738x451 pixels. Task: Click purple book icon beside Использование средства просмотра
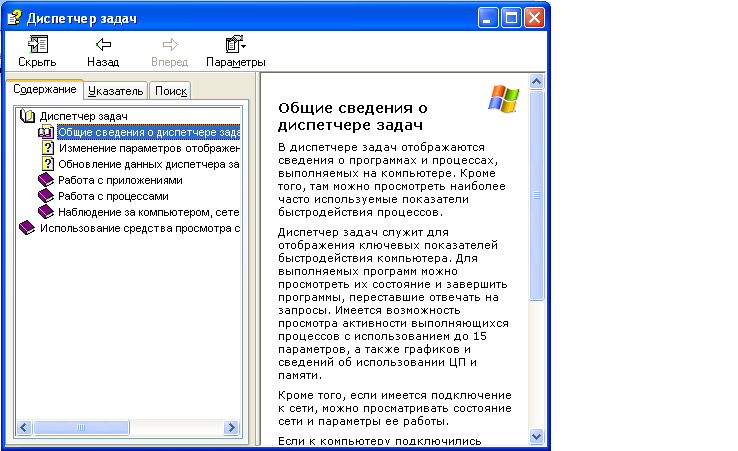27,228
